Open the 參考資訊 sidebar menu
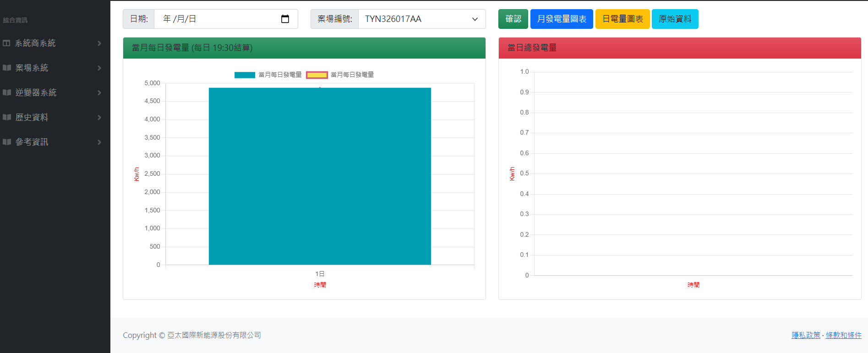Viewport: 868px width, 353px height. pos(32,142)
